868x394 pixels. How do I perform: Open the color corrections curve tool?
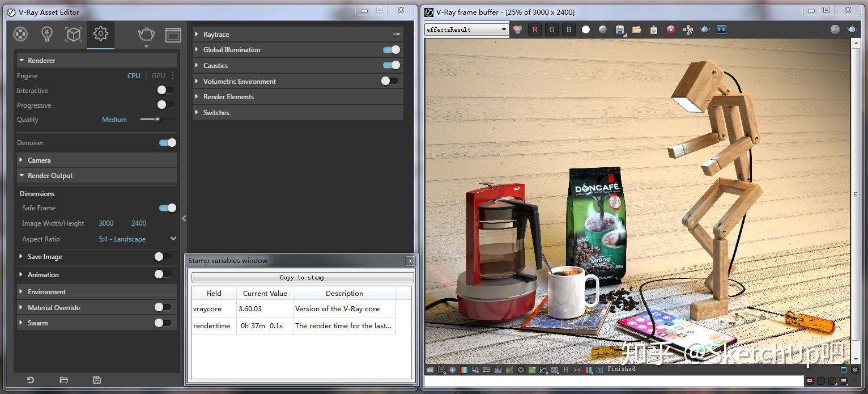(x=542, y=370)
